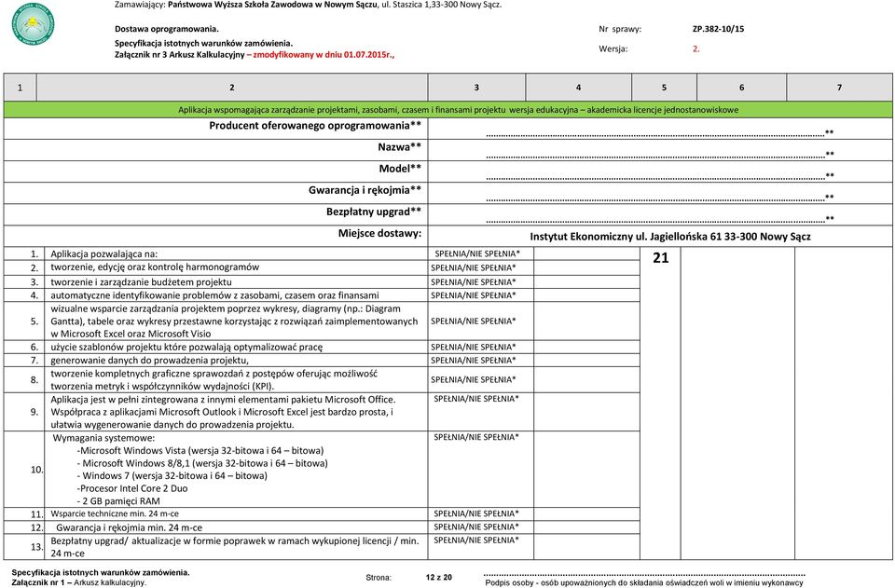Image resolution: width=895 pixels, height=588 pixels.
Task: Click 'tworzenie, edycję oraz kontrolę harmonogramów'
Action: (x=155, y=267)
